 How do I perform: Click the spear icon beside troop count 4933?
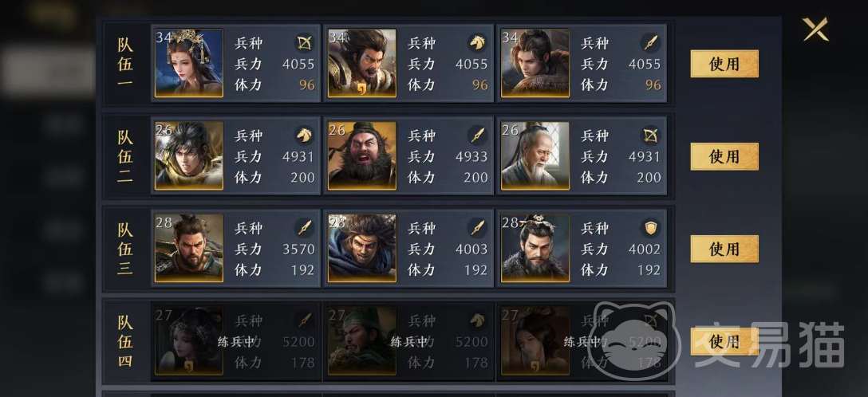(x=477, y=135)
